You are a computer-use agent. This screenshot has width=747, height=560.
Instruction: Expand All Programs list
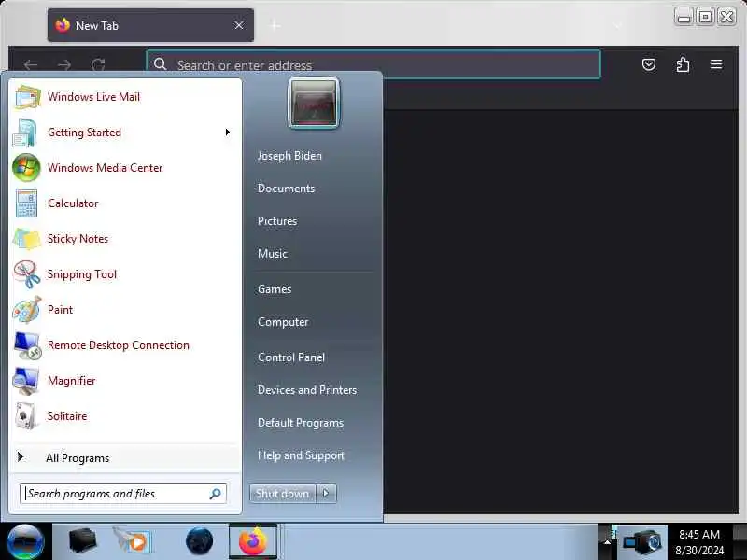point(125,458)
